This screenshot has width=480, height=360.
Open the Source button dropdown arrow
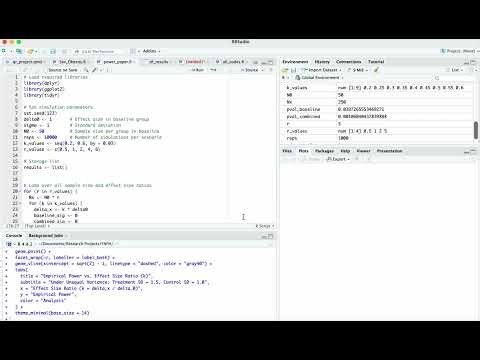(263, 70)
